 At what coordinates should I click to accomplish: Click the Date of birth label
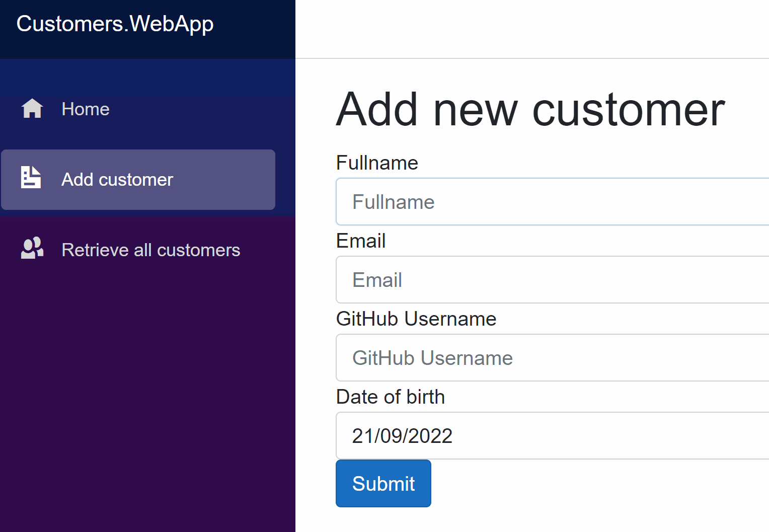click(390, 397)
